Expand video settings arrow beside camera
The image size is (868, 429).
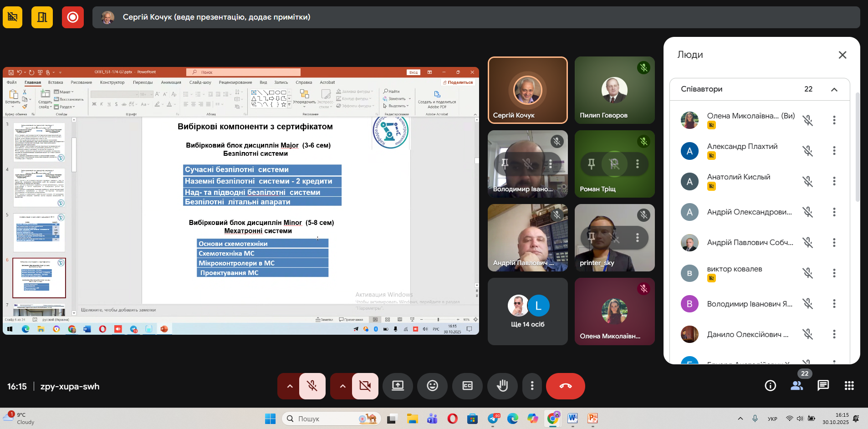pos(342,386)
